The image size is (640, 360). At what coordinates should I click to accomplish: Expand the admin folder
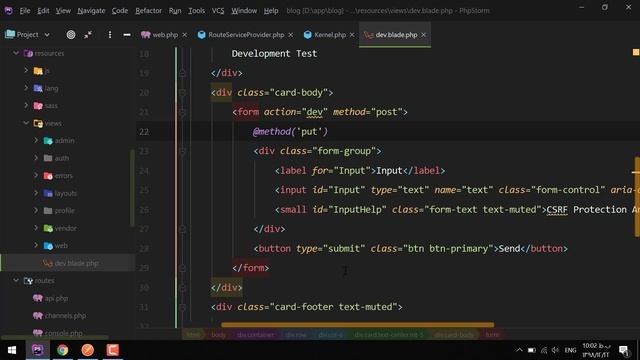point(36,140)
